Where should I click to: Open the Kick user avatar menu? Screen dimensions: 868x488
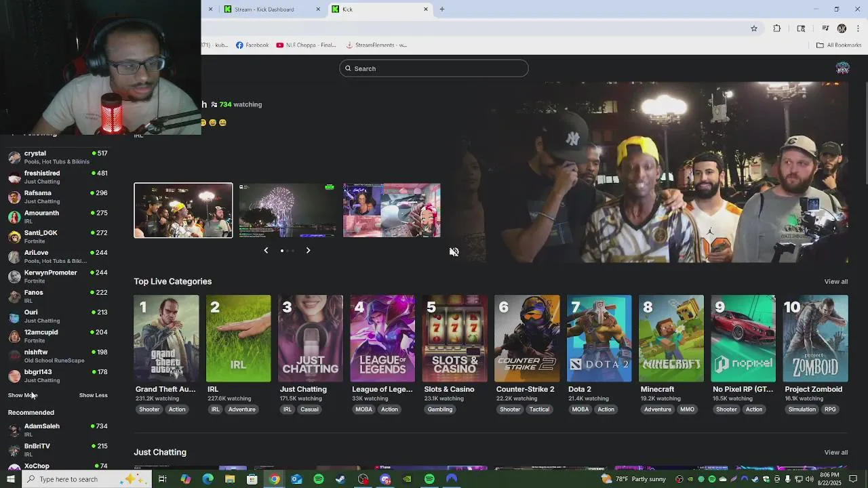click(x=842, y=68)
